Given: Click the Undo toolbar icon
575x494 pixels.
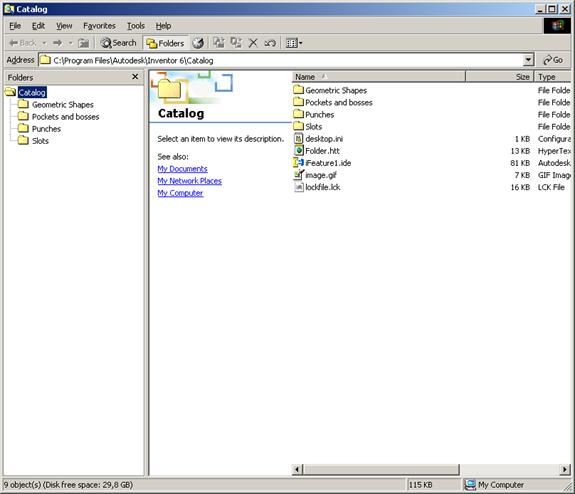Looking at the screenshot, I should click(270, 43).
